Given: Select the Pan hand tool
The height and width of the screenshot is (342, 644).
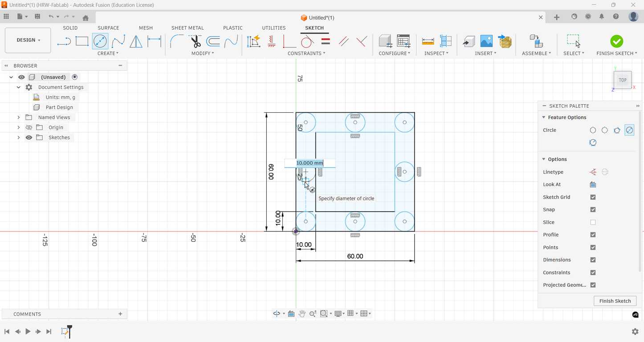Looking at the screenshot, I should [x=302, y=313].
